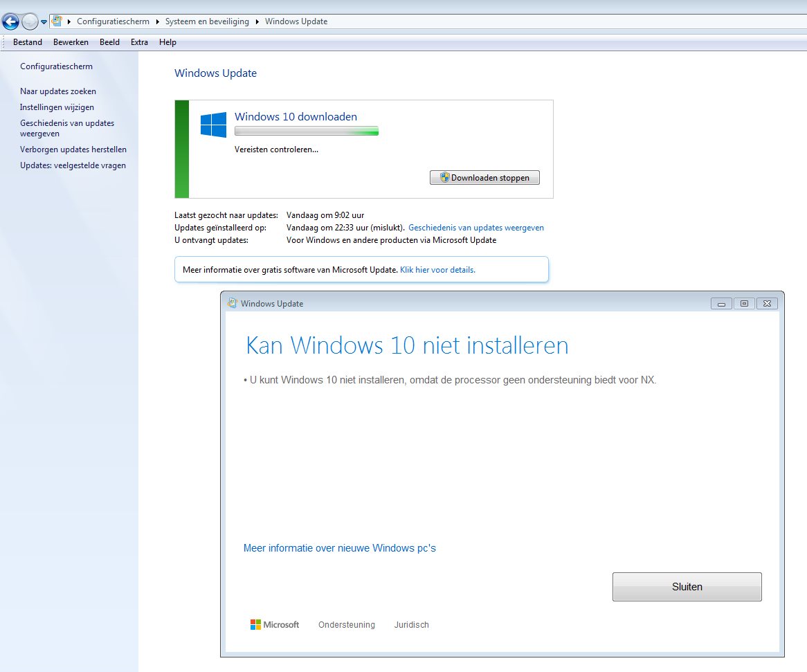Expand arrow before Configuratiescherm breadcrumb
Image resolution: width=807 pixels, height=672 pixels.
tap(69, 21)
